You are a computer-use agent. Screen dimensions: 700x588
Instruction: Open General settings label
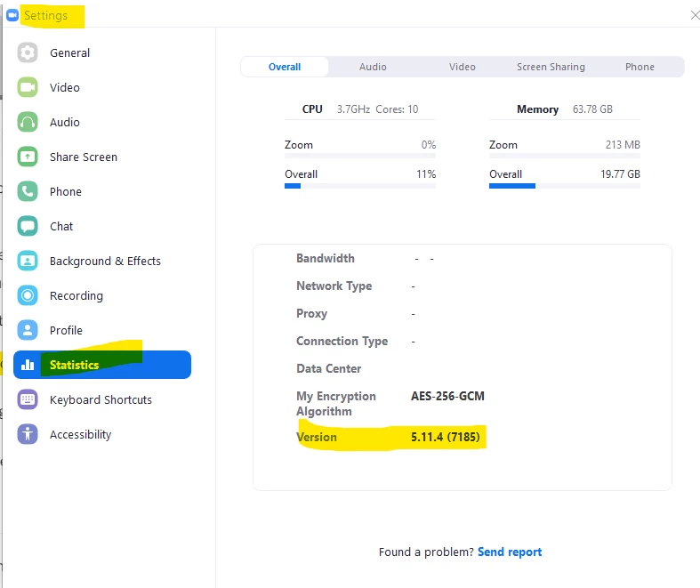click(69, 52)
